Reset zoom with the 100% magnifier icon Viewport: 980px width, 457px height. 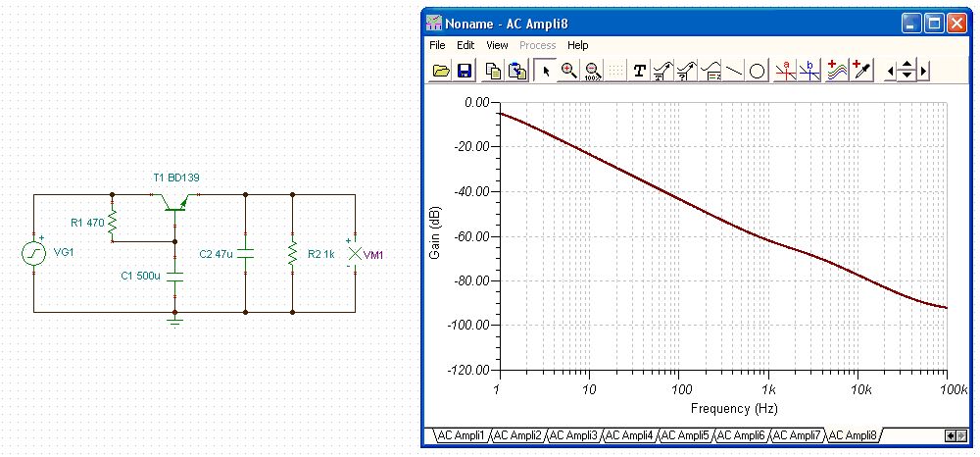(593, 71)
